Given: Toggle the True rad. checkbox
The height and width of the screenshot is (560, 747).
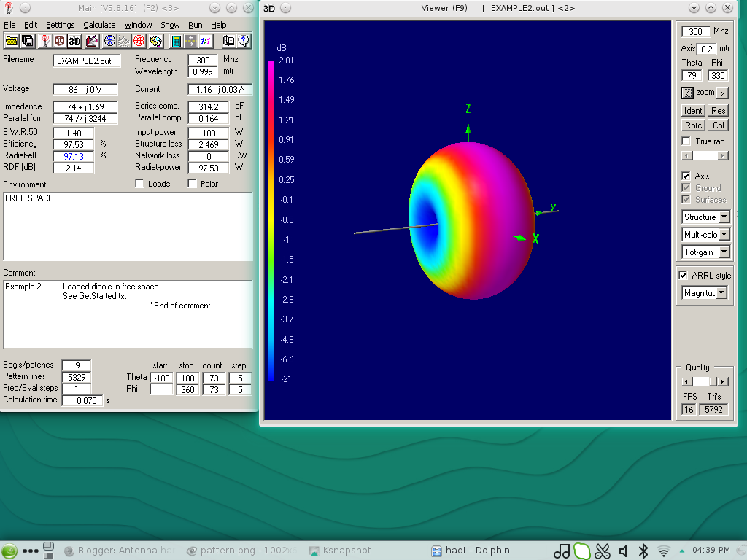Looking at the screenshot, I should pos(686,141).
